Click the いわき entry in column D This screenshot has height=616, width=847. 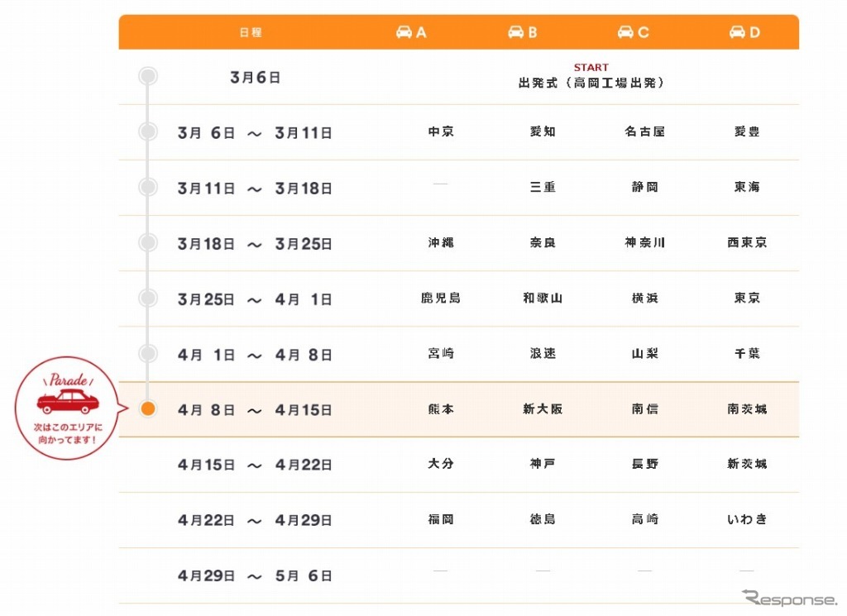click(x=747, y=520)
